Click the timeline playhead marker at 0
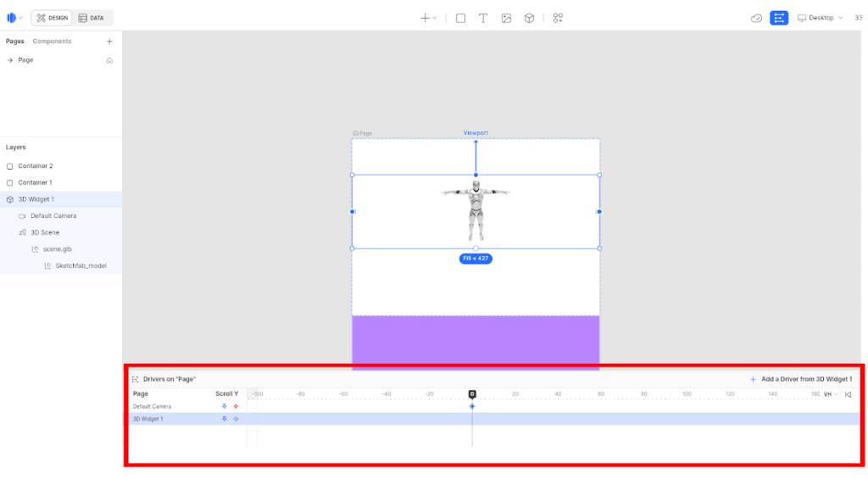Screen dimensions: 868x485 pos(472,394)
